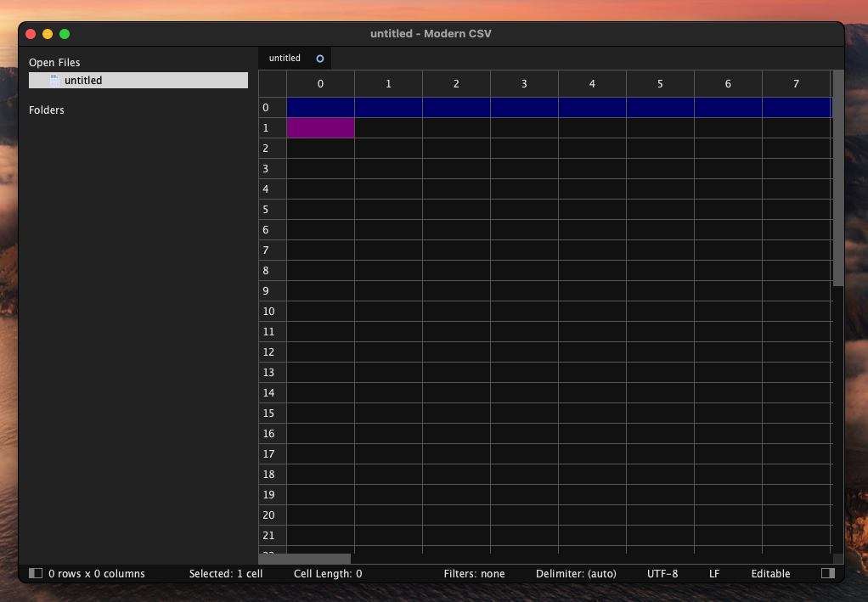Select the purple highlighted cell in row 1
The width and height of the screenshot is (868, 602).
pyautogui.click(x=320, y=128)
